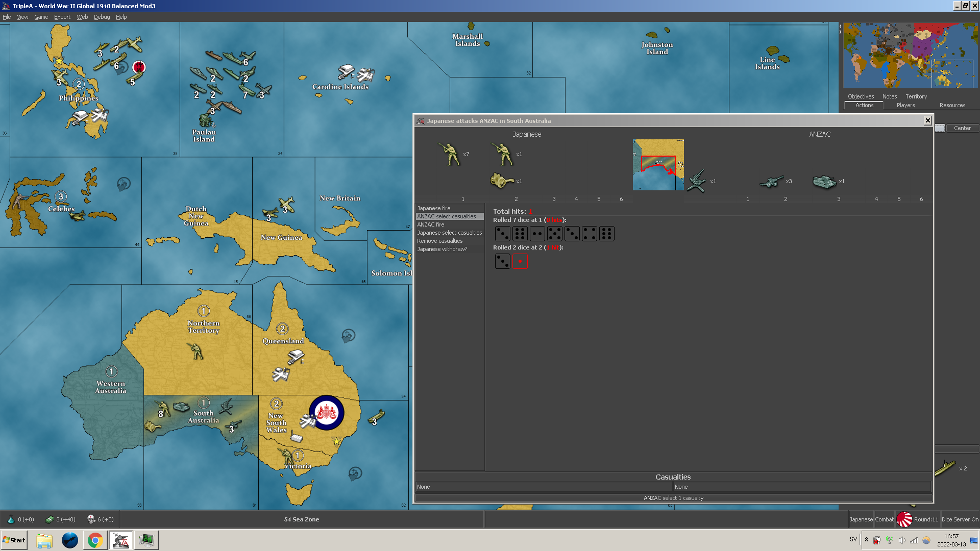Click the right-pointing divider arrow
The height and width of the screenshot is (551, 980).
[840, 32]
